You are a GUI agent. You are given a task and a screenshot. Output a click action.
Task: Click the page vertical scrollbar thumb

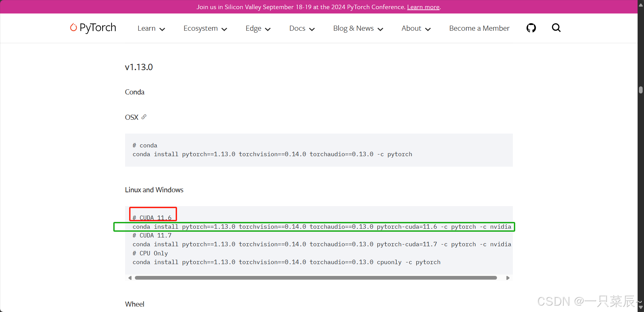[641, 90]
